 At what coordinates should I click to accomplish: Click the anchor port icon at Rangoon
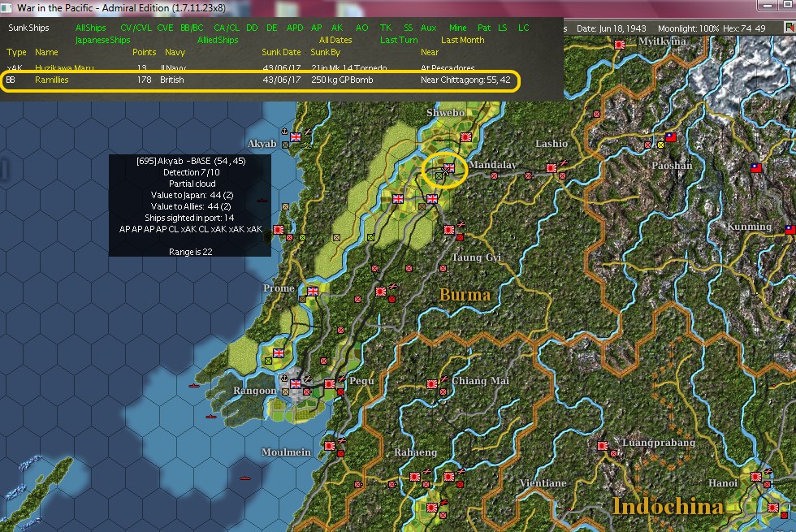(x=285, y=379)
